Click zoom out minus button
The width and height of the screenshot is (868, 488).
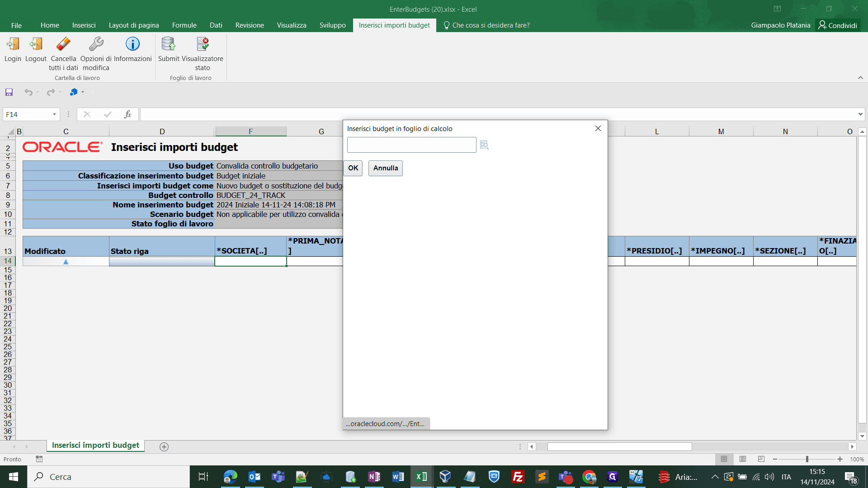click(775, 459)
